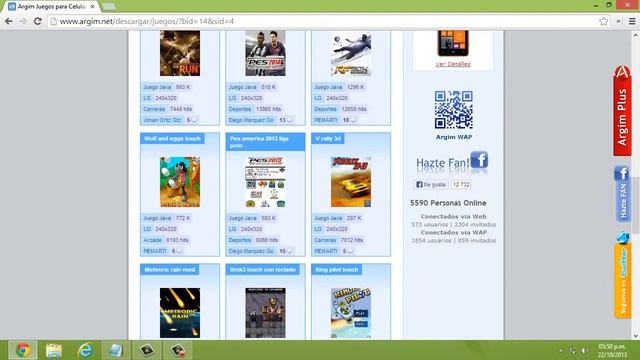The image size is (640, 360).
Task: Click the comments bubble in Pes america card
Action: click(289, 251)
